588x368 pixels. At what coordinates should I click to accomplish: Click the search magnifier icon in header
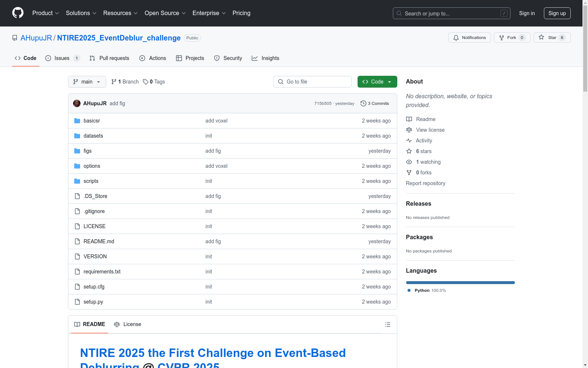399,13
